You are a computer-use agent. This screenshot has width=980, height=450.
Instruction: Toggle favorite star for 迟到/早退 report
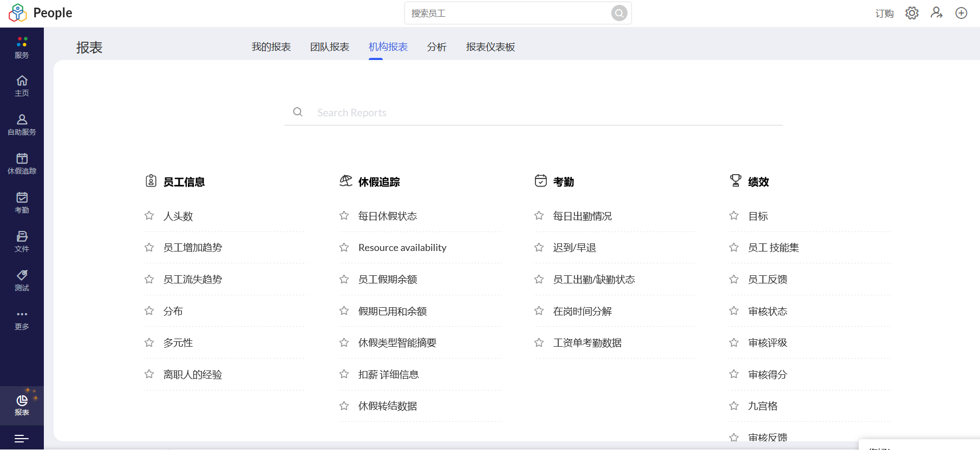539,248
